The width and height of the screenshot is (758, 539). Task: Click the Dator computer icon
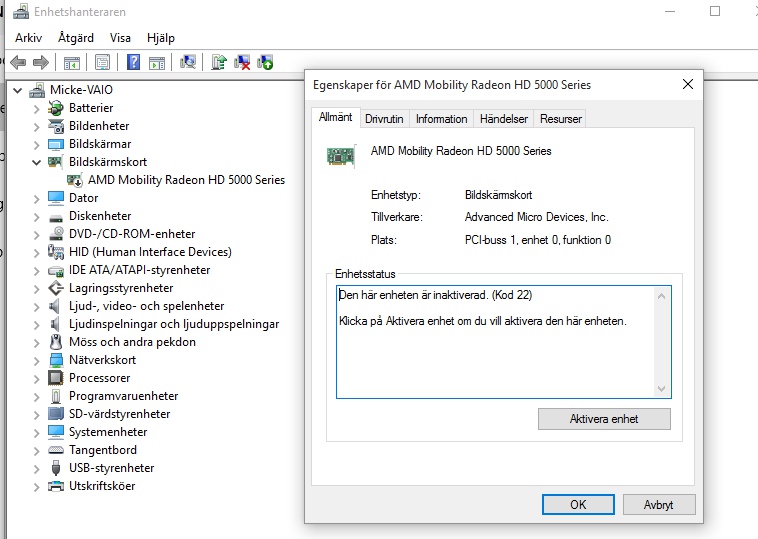56,198
